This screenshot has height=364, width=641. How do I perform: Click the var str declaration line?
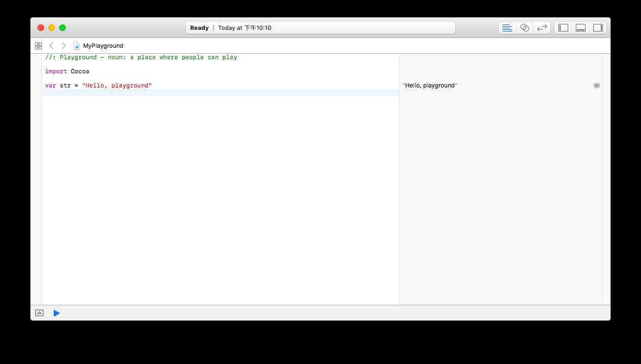point(98,85)
